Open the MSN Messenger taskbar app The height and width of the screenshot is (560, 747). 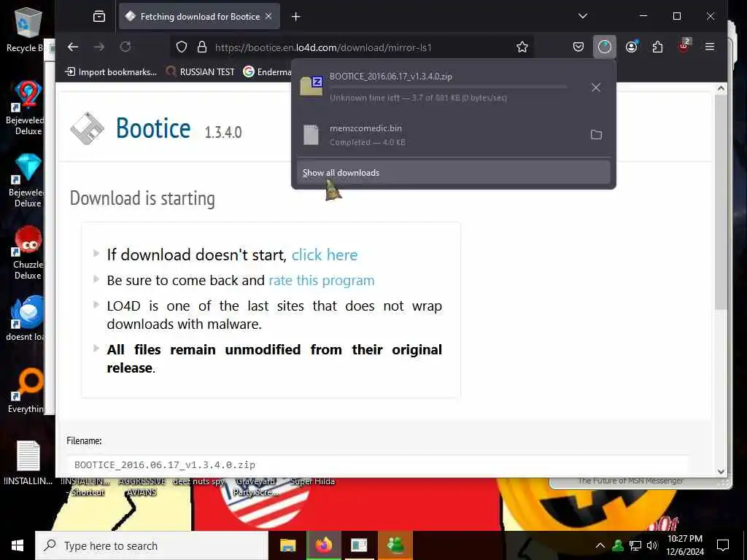click(395, 545)
